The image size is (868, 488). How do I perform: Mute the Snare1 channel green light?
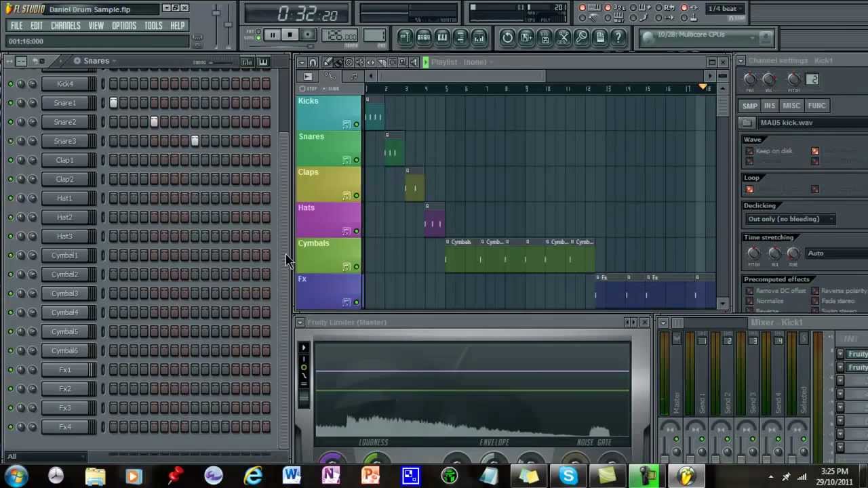(x=10, y=103)
